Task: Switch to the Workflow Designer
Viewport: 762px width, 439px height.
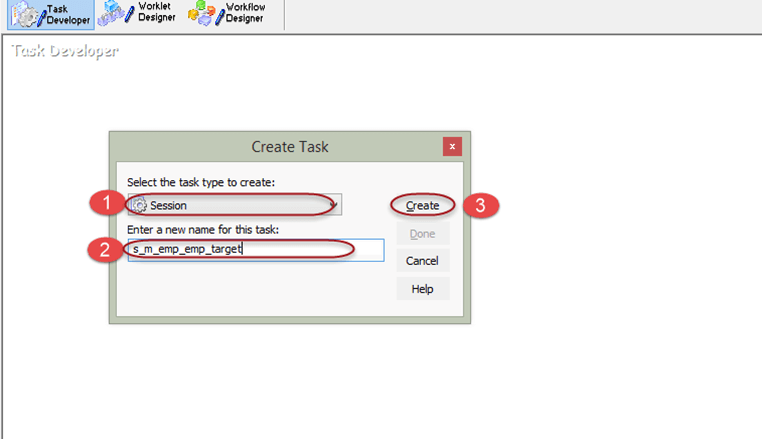Action: click(228, 14)
